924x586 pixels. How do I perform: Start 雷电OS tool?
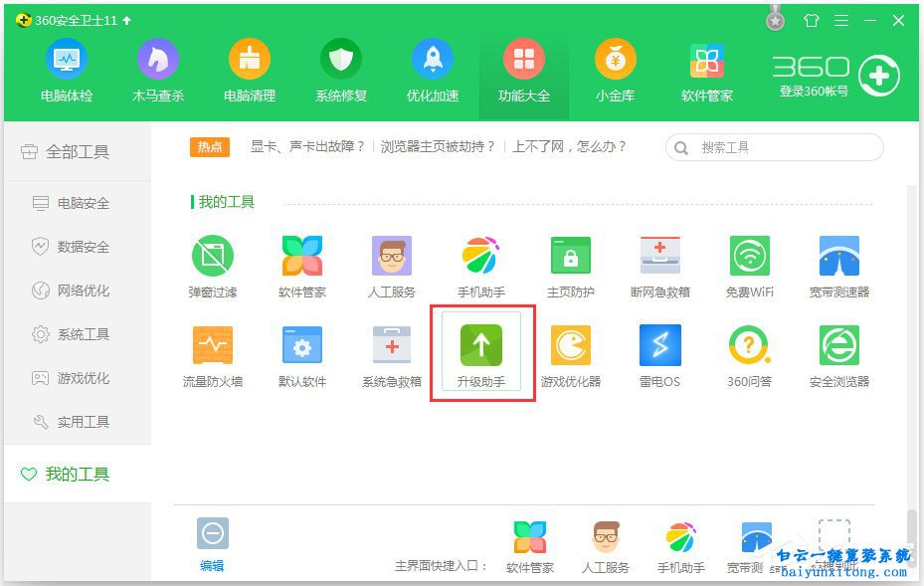[659, 350]
